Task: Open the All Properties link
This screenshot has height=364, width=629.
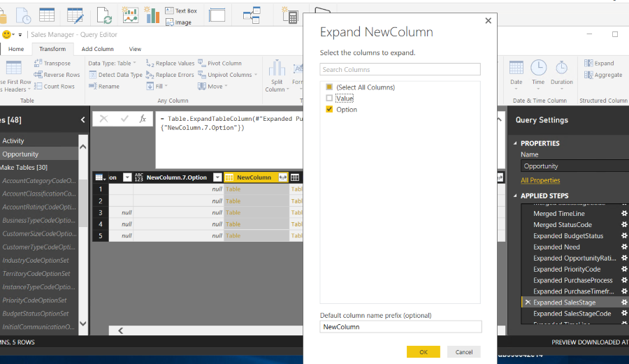Action: (x=540, y=180)
